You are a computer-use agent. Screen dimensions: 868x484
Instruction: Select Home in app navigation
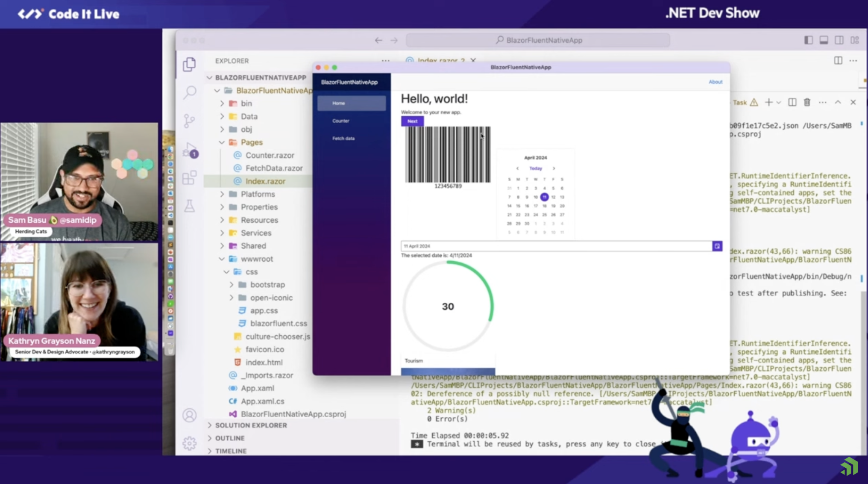click(x=352, y=103)
